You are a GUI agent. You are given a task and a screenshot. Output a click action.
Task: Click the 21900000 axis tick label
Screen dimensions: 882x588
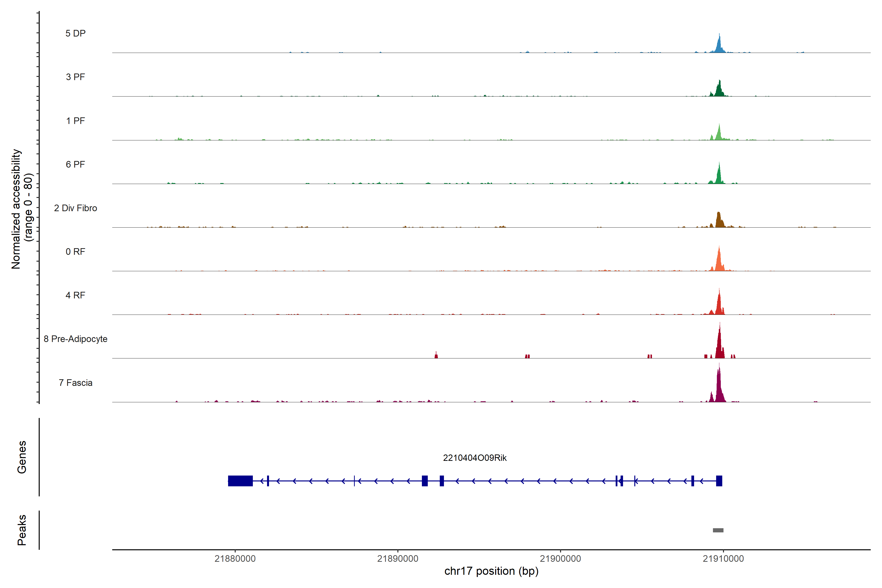click(560, 558)
